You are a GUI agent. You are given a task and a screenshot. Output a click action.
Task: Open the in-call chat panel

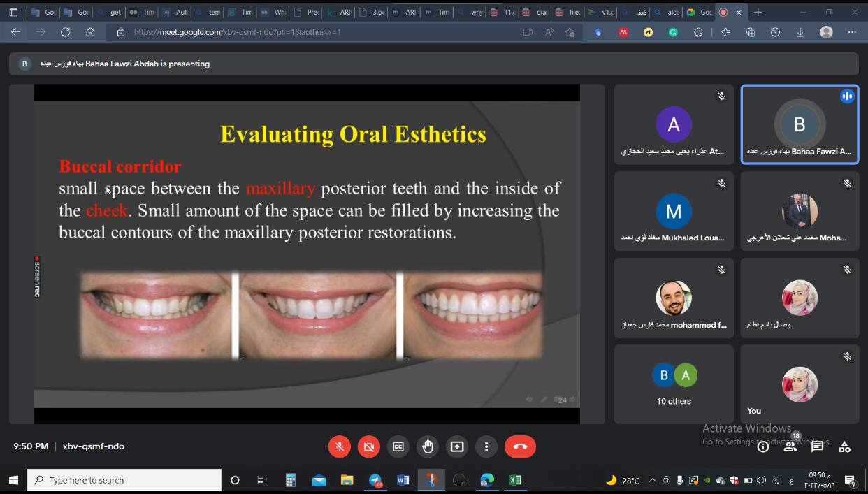816,446
